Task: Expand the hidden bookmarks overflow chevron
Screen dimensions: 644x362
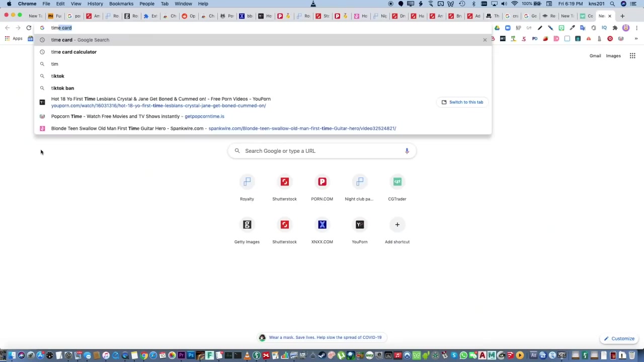Action: (x=636, y=39)
